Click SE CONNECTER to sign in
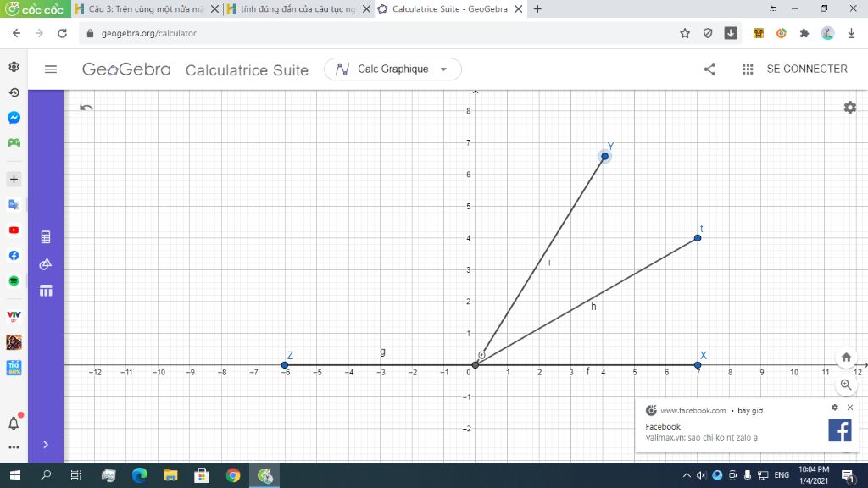The height and width of the screenshot is (488, 868). coord(807,69)
